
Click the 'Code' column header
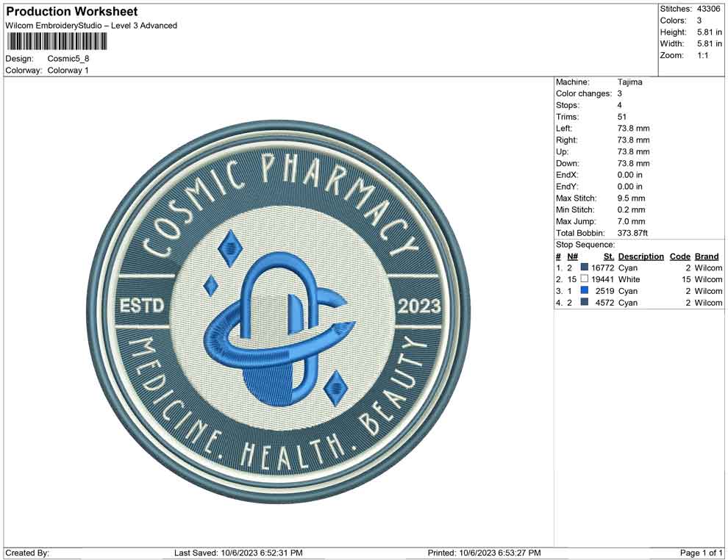click(679, 256)
